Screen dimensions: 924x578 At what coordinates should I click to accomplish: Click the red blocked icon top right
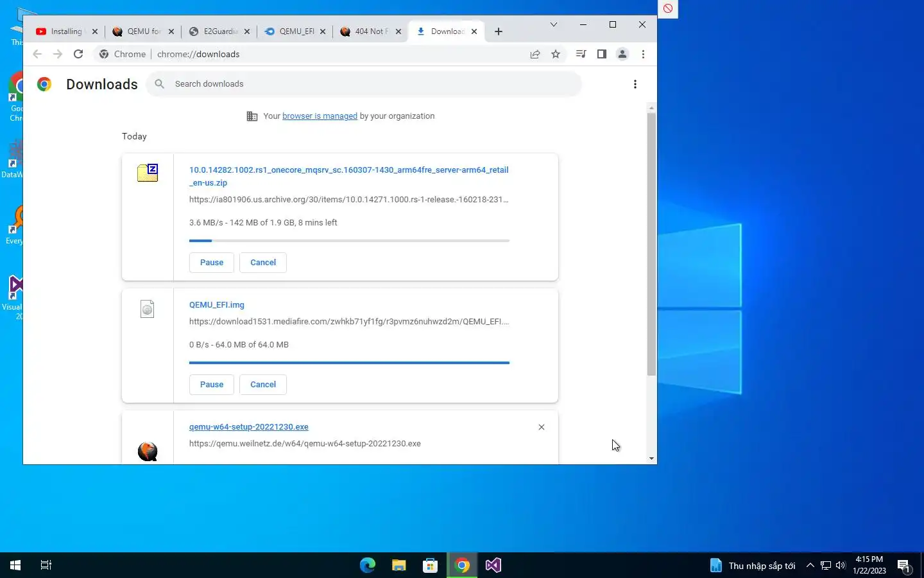pyautogui.click(x=668, y=8)
